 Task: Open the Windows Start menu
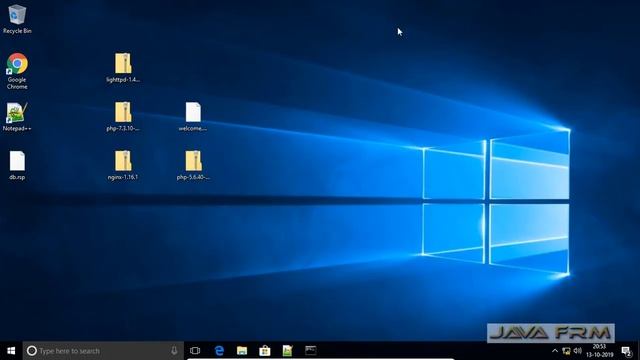click(x=11, y=351)
